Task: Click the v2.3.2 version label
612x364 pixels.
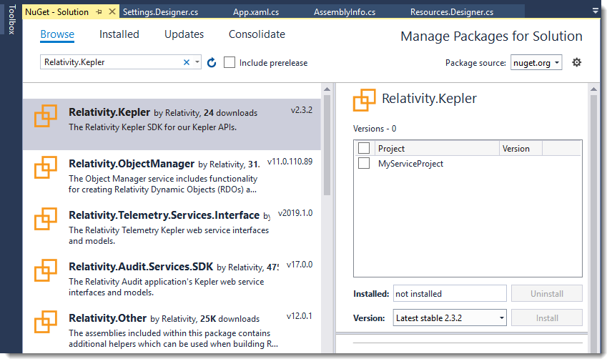Action: point(302,110)
